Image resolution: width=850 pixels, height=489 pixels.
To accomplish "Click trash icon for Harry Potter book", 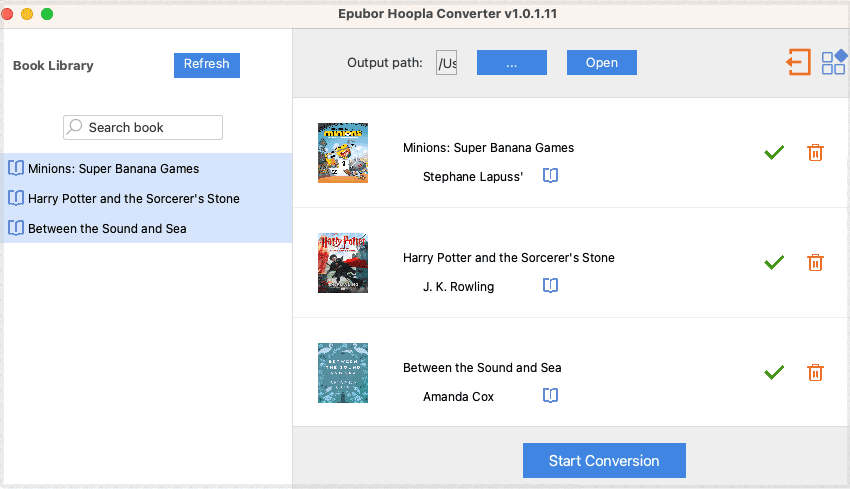I will pos(815,262).
